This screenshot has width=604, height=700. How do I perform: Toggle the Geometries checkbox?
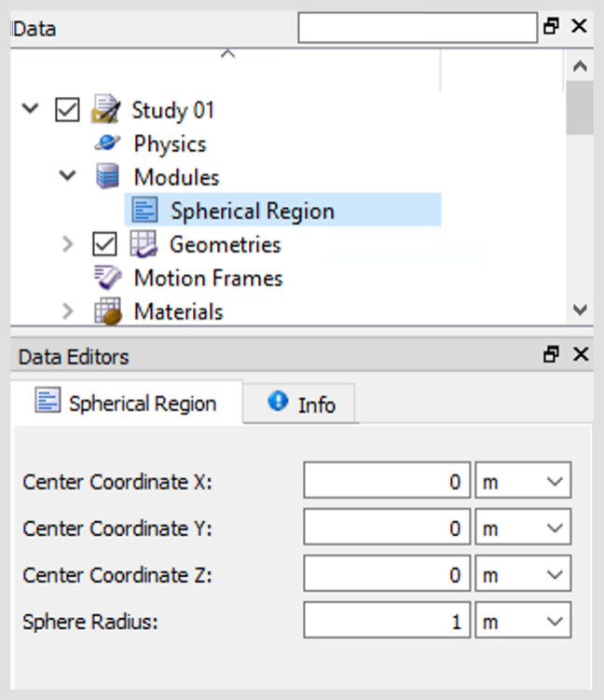105,244
